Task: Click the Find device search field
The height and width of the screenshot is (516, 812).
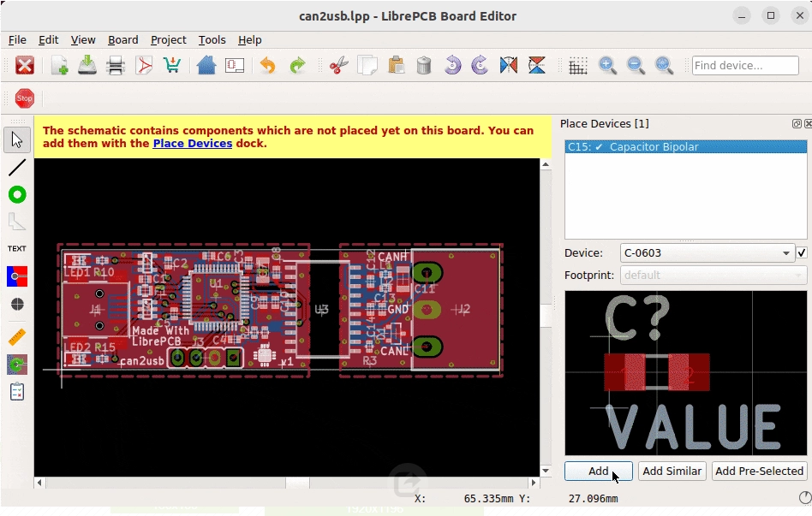Action: [x=745, y=66]
